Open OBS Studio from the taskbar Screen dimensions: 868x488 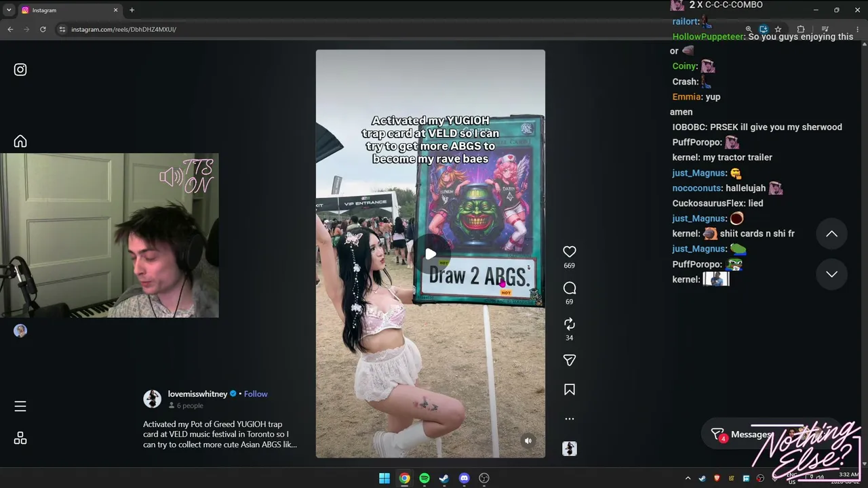[x=484, y=478]
